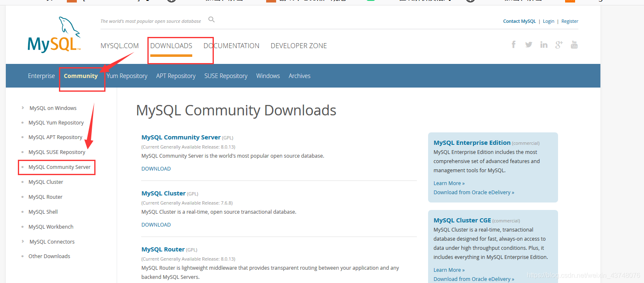Open the MySQL YouTube icon

(574, 44)
